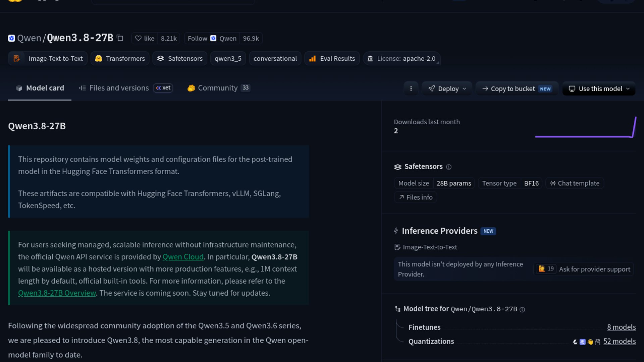The image size is (644, 362).
Task: Click the License bank icon
Action: [370, 59]
